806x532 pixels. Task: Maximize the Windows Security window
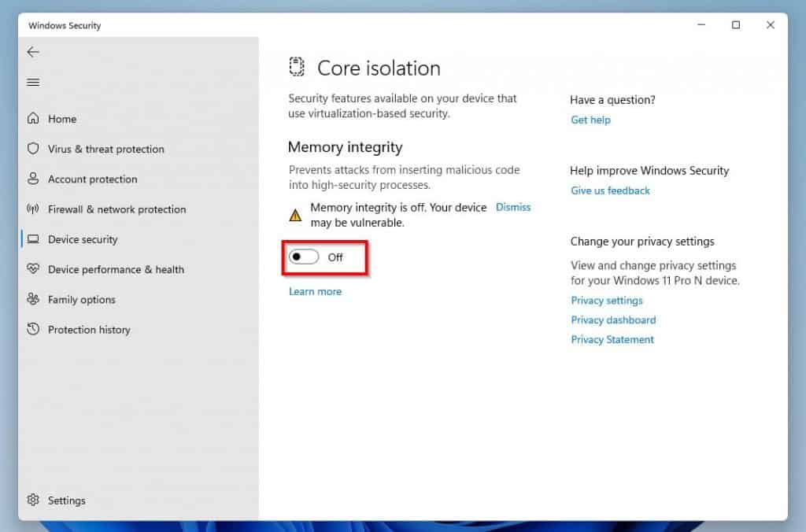pyautogui.click(x=736, y=24)
